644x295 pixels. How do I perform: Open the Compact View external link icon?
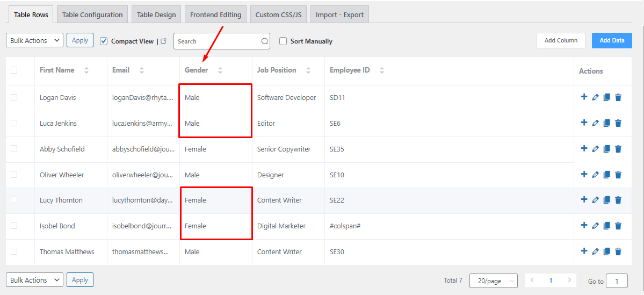[x=163, y=41]
